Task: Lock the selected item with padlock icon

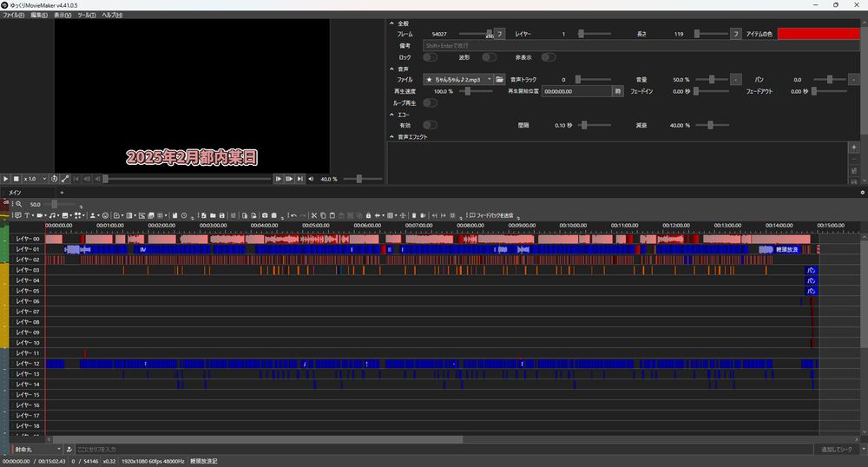Action: coord(368,215)
